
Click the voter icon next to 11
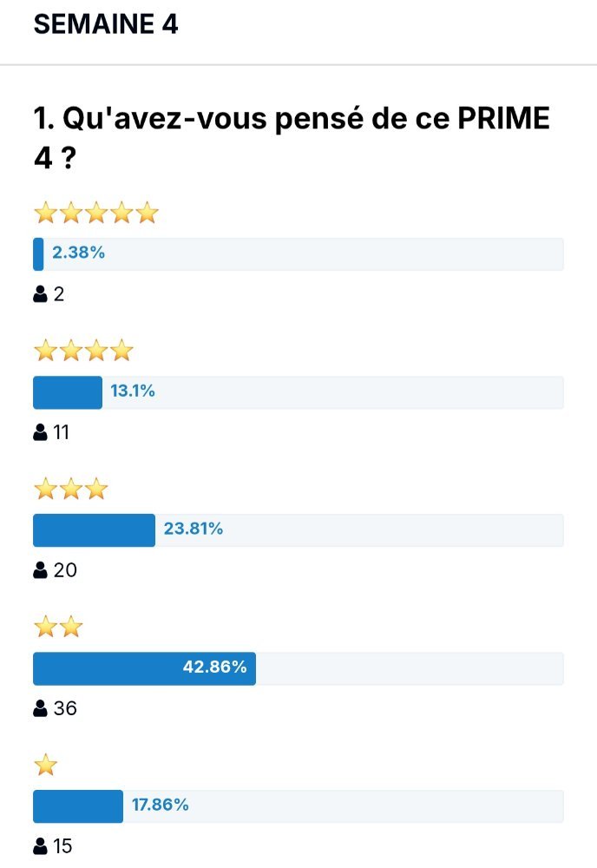pyautogui.click(x=41, y=431)
